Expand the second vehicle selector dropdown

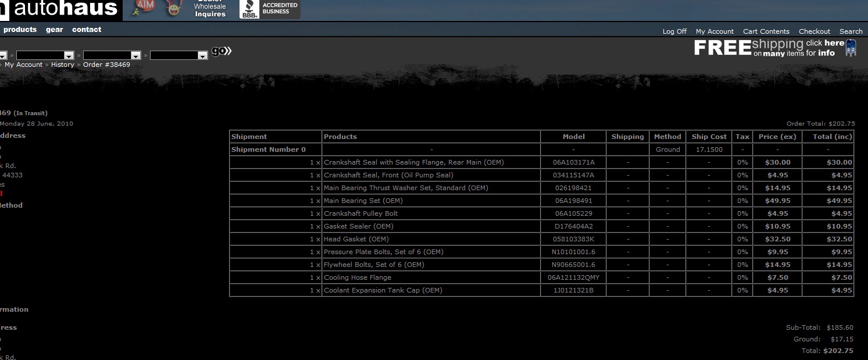pyautogui.click(x=45, y=55)
